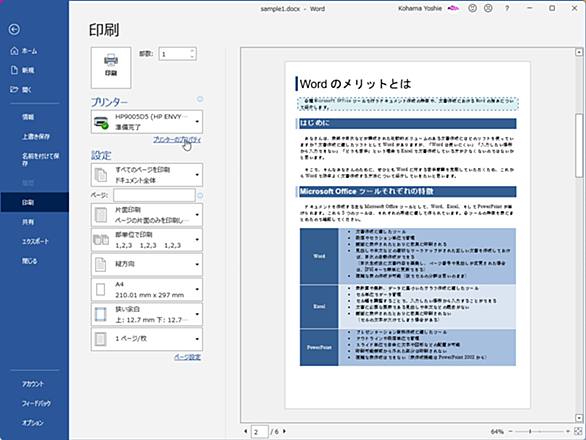Open the 狭い余白 margins dropdown
The image size is (586, 440).
pos(147,314)
